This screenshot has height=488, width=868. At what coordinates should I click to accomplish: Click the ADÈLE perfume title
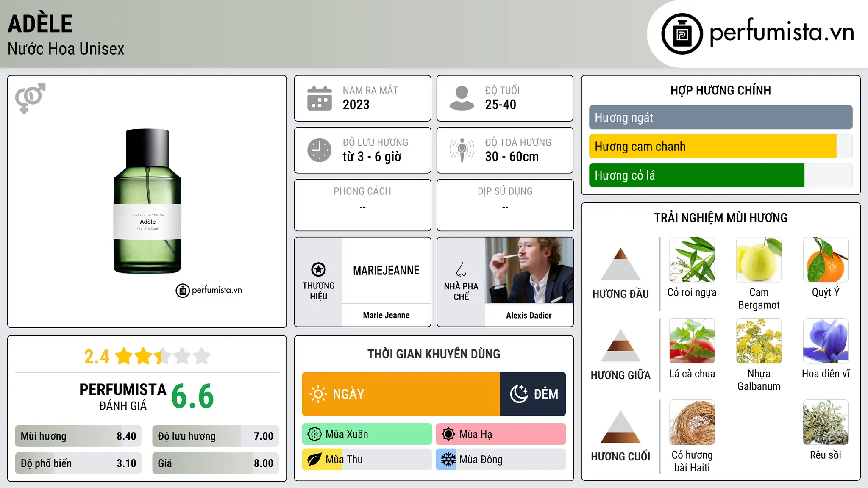coord(40,24)
